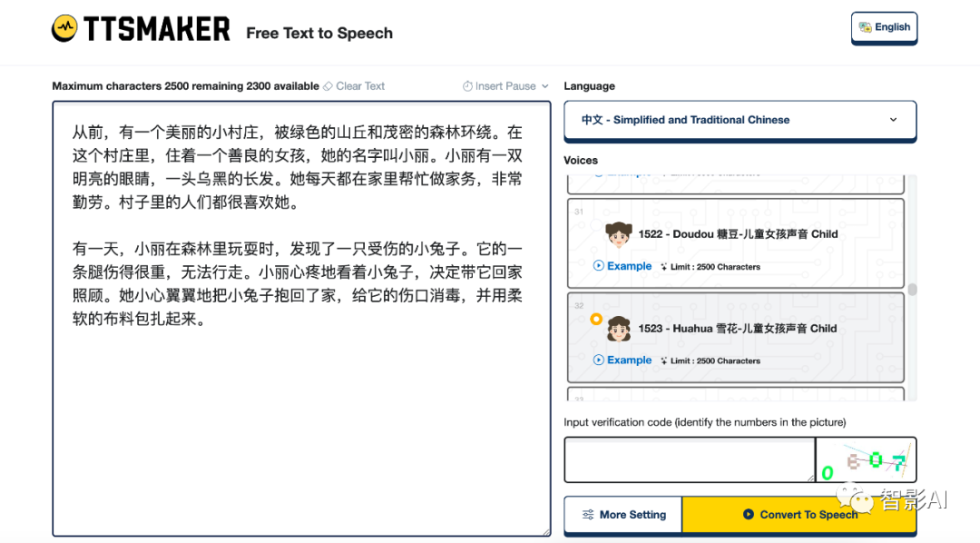Screen dimensions: 980x543
Task: Click the TTSMaker yellow logo icon
Action: pos(64,29)
